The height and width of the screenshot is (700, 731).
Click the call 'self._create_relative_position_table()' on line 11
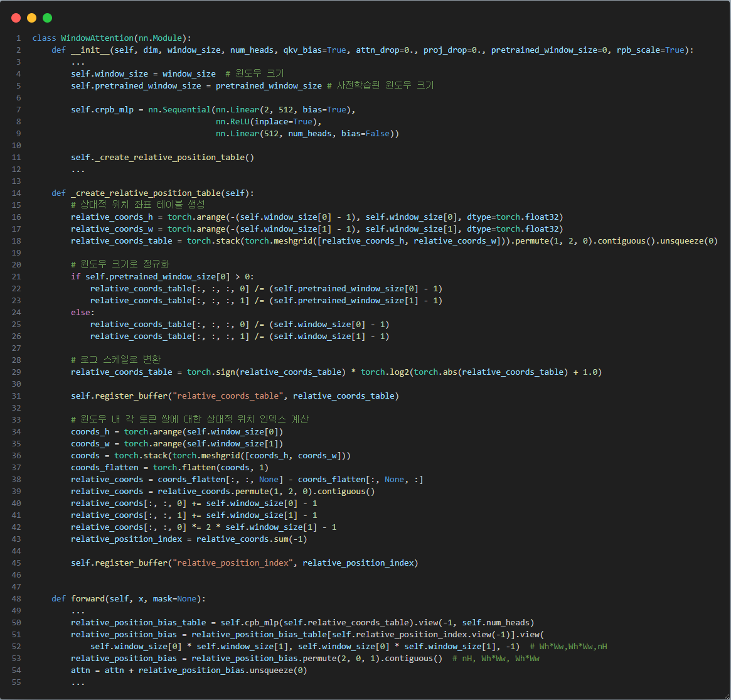tap(163, 157)
